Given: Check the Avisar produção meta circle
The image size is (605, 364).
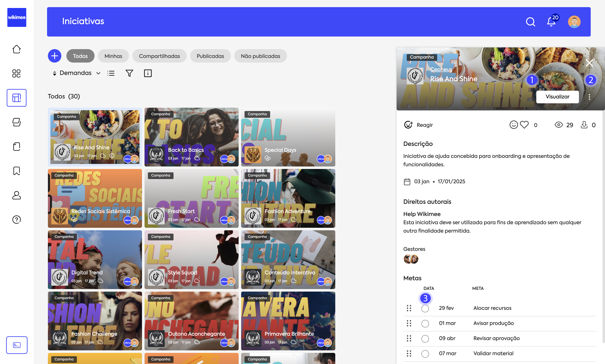Looking at the screenshot, I should [x=425, y=323].
